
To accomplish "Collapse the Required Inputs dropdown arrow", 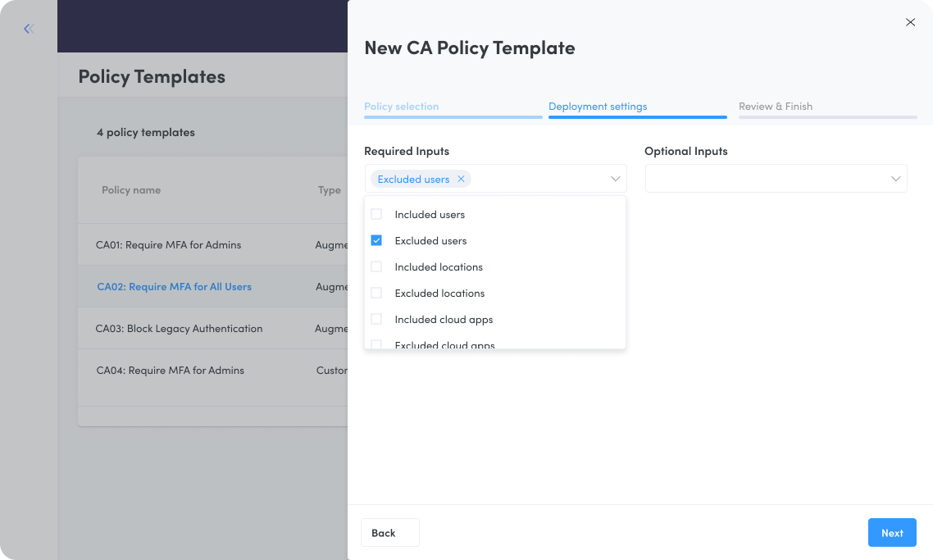I will point(615,179).
